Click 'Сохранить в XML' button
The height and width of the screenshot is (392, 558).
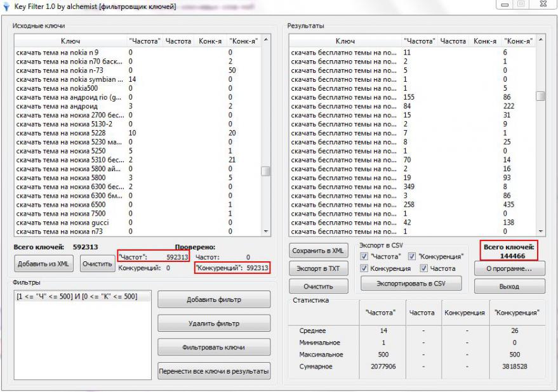319,251
